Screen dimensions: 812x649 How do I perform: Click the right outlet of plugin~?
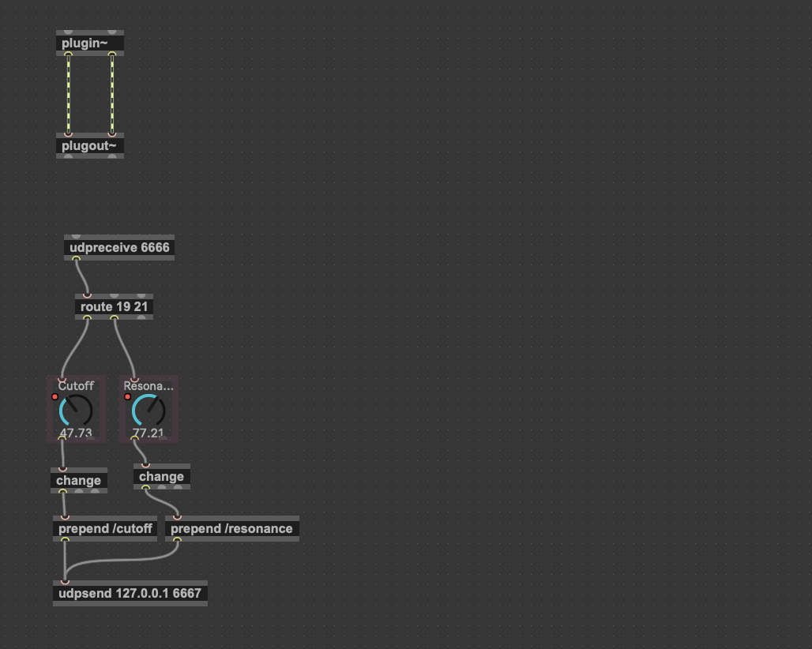[x=112, y=54]
